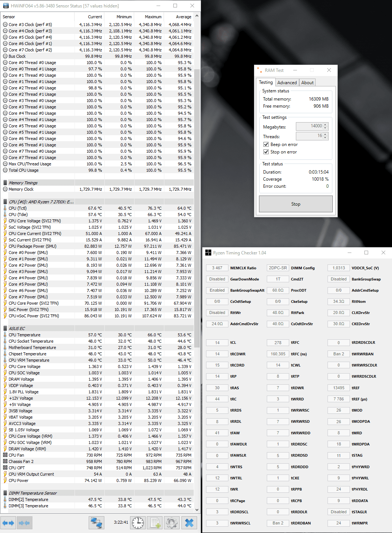
Task: Click the expand columns arrows icon in HWiNFO
Action: 8,523
